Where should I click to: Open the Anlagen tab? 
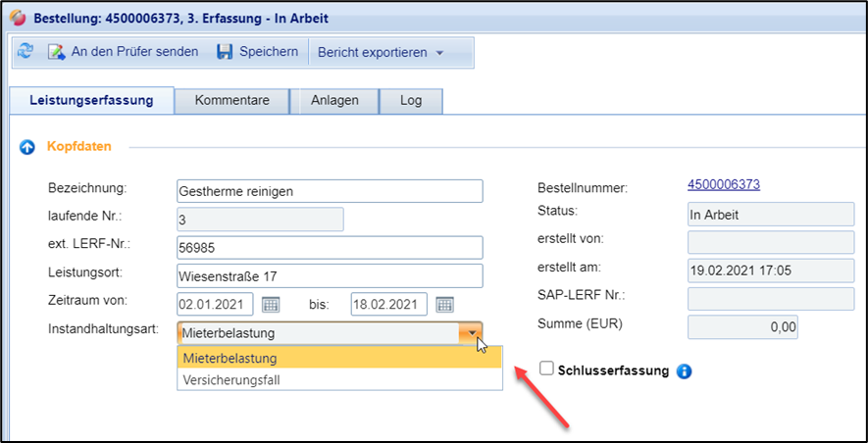tap(334, 100)
